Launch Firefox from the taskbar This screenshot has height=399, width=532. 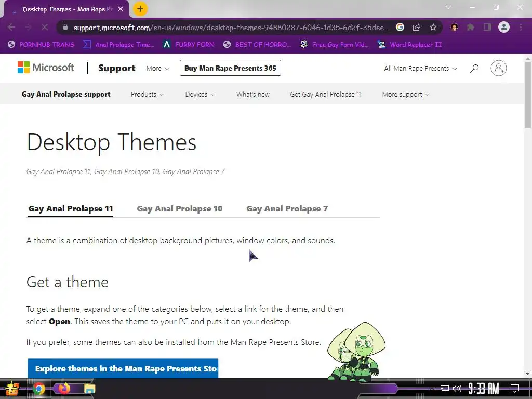[64, 388]
